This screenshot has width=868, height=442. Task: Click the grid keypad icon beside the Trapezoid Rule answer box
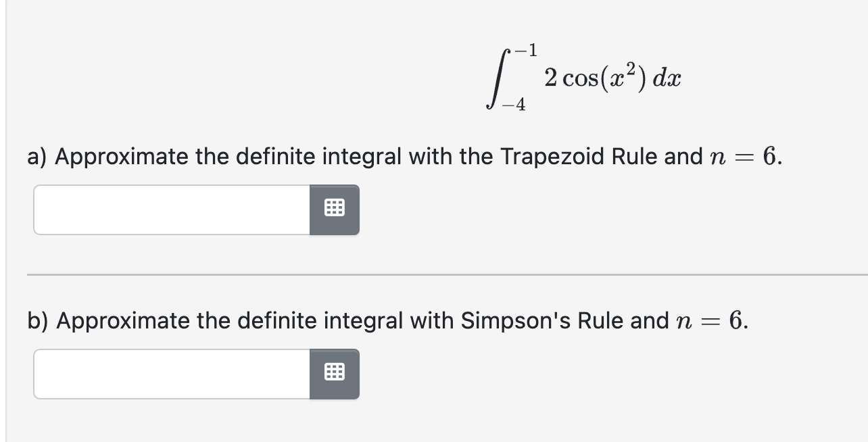pos(335,210)
